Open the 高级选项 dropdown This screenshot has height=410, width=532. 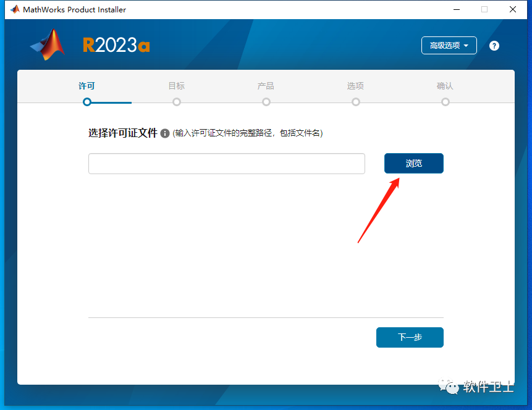click(449, 46)
